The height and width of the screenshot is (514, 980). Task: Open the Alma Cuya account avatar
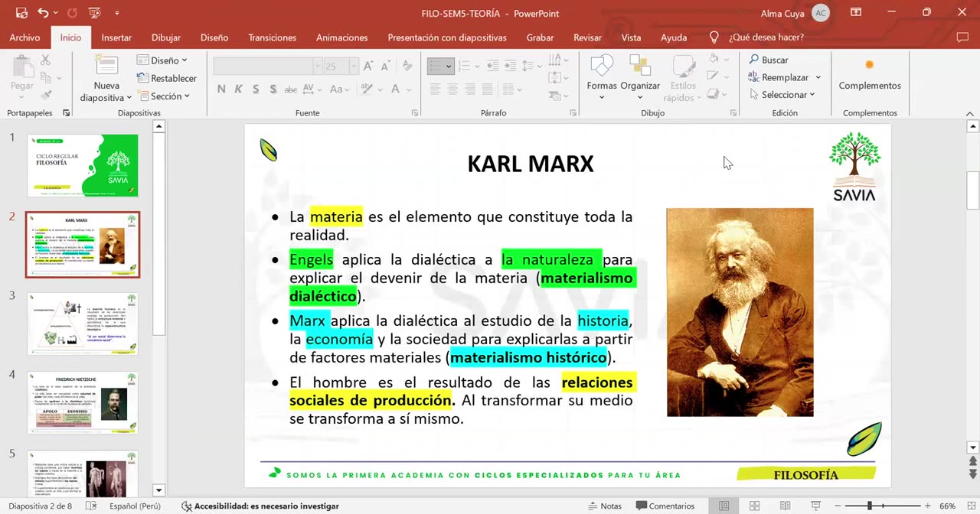(821, 13)
